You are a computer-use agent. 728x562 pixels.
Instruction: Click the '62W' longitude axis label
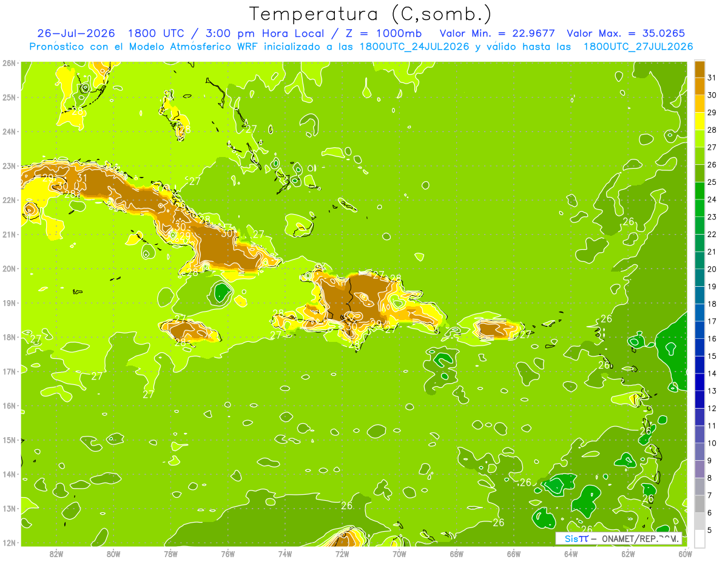pos(628,554)
